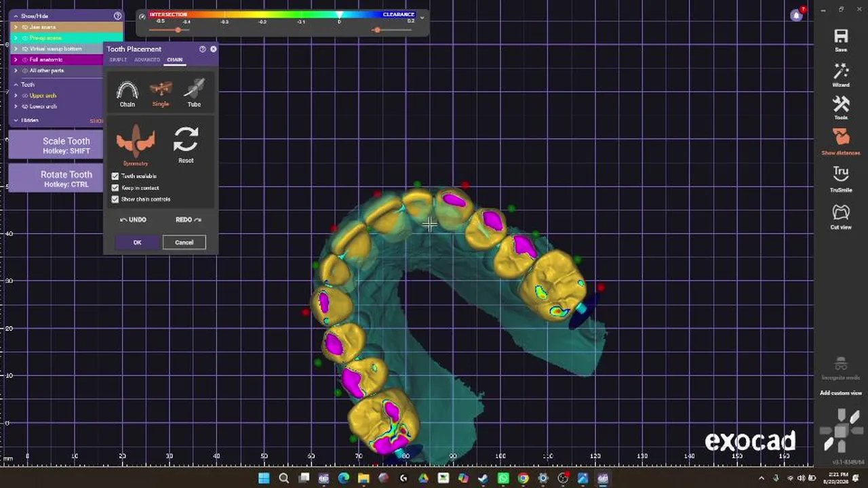Click the Scale Tooth hotkey banner
Viewport: 868px width, 488px height.
tap(56, 145)
